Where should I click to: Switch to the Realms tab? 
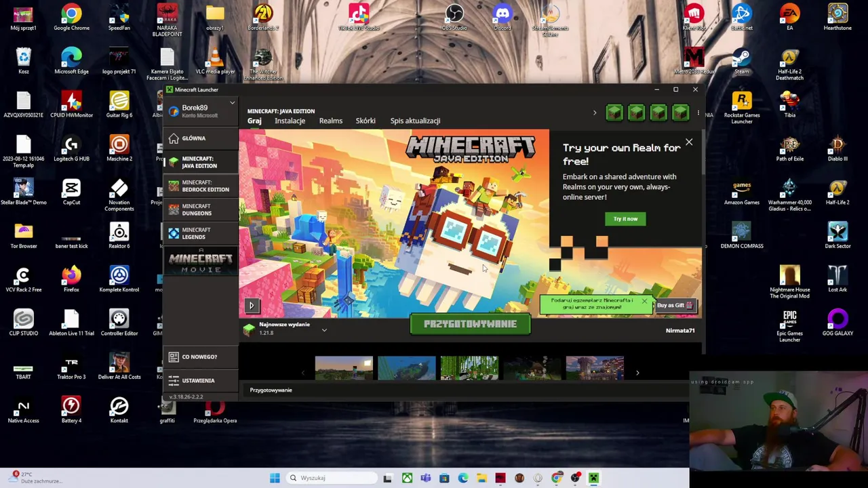click(331, 121)
